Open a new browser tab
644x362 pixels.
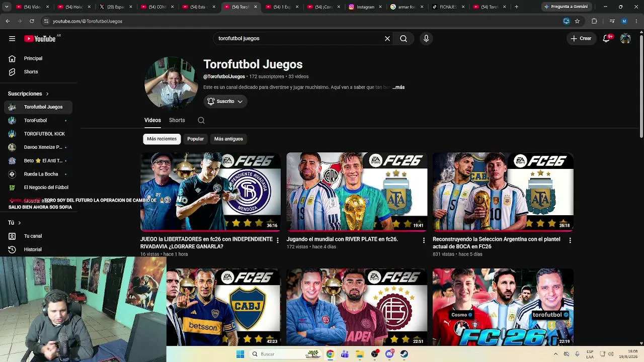point(516,7)
